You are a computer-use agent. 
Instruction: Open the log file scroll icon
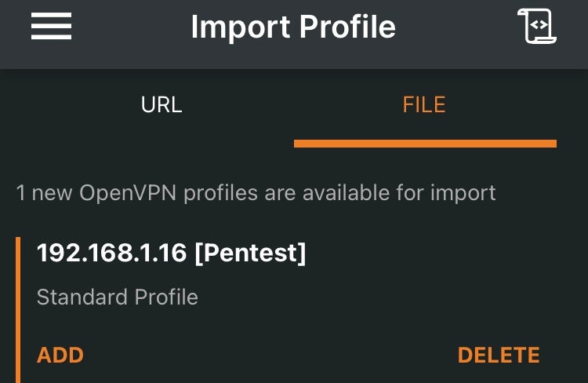[x=537, y=26]
